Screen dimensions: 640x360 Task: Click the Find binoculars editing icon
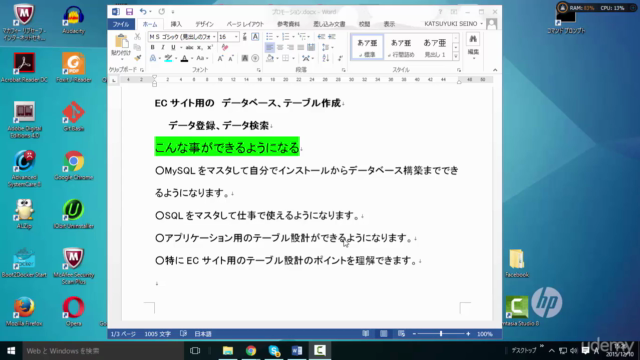[x=473, y=39]
